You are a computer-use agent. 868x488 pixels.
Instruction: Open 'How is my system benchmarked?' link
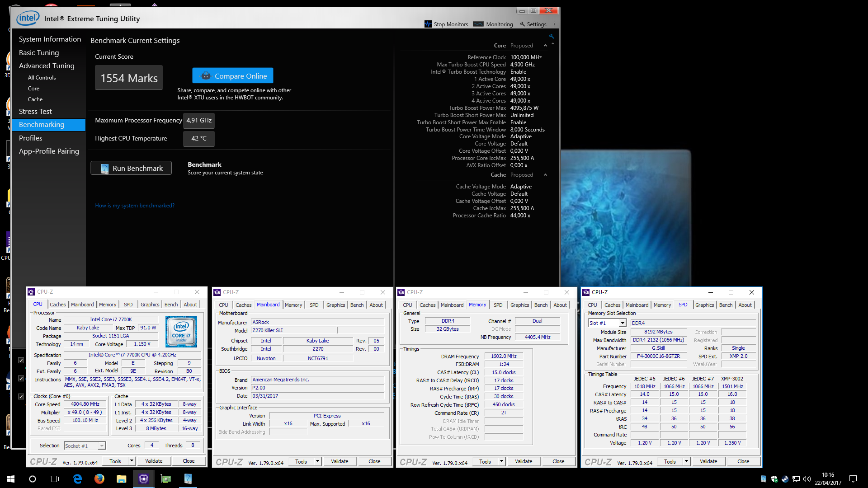[135, 206]
